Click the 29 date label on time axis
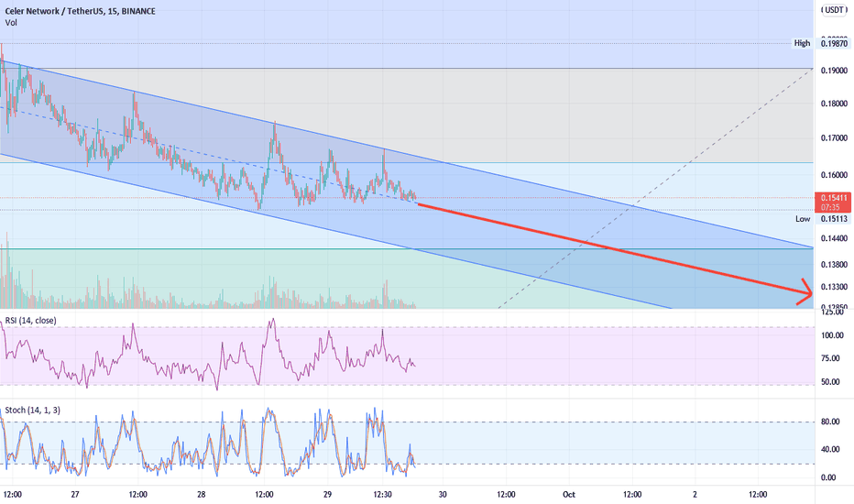 click(x=327, y=495)
